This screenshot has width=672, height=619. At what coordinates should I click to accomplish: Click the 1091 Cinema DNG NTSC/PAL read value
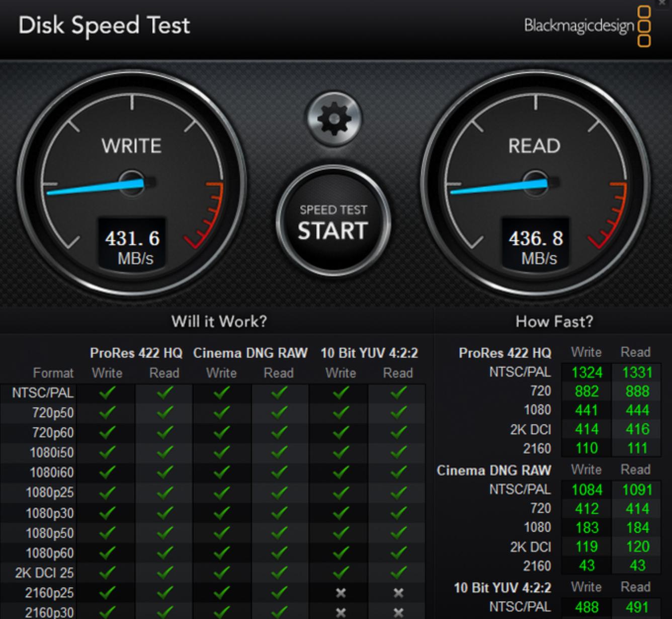(x=637, y=490)
